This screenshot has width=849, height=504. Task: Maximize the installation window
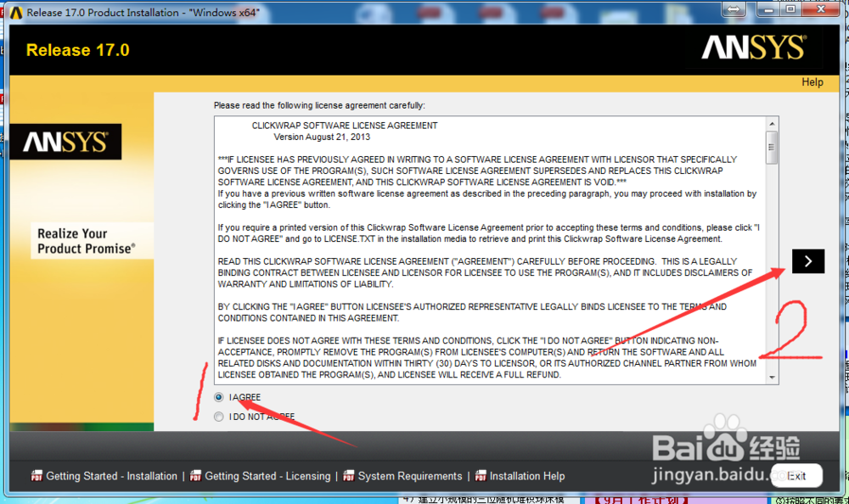[790, 9]
